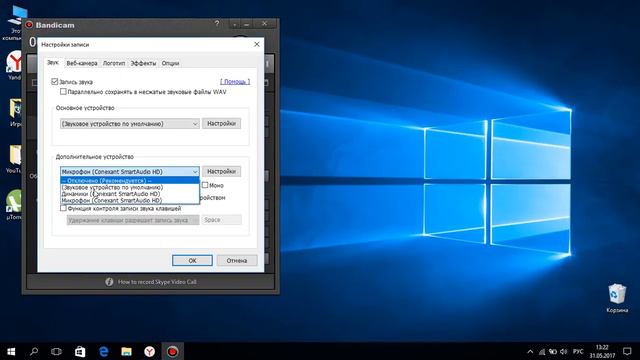Click Bandicam icon in taskbar

173,351
